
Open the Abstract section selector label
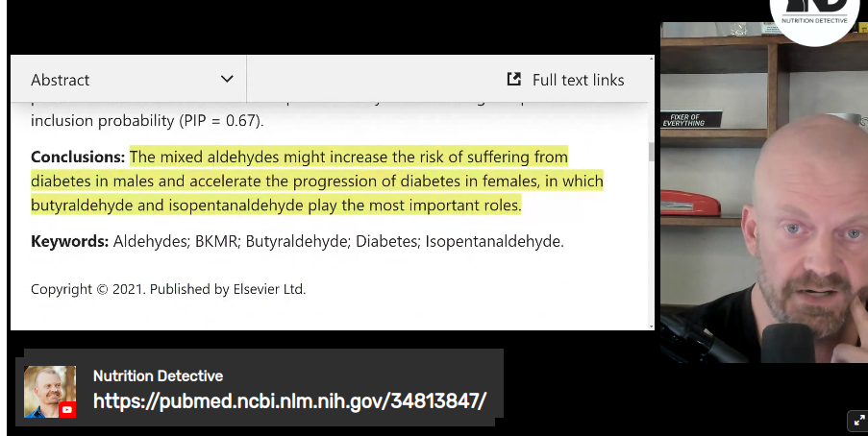coord(60,81)
